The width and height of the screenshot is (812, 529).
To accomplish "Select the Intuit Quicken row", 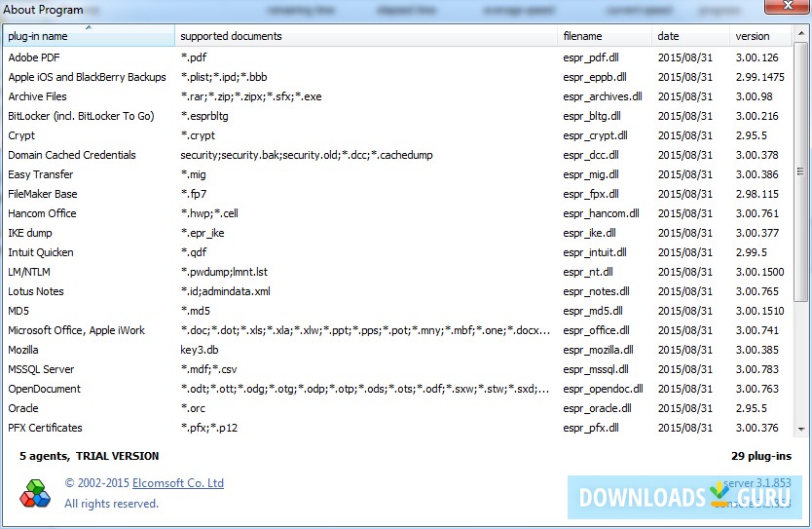I will 397,252.
